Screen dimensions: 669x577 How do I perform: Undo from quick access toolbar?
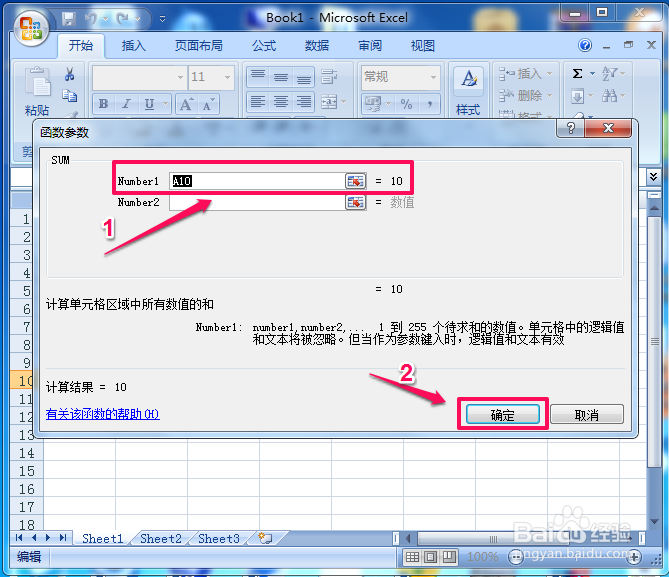(x=91, y=18)
